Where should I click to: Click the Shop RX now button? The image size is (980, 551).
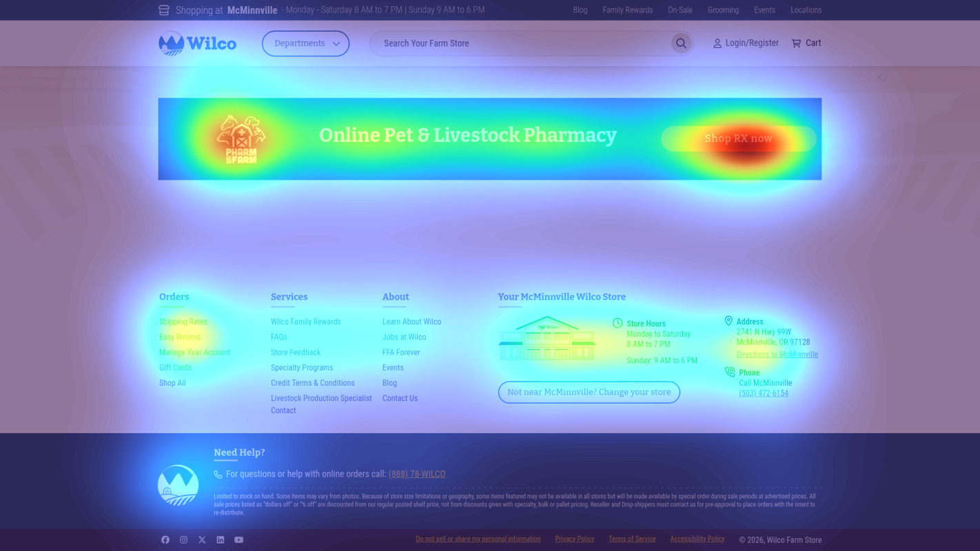pos(738,138)
